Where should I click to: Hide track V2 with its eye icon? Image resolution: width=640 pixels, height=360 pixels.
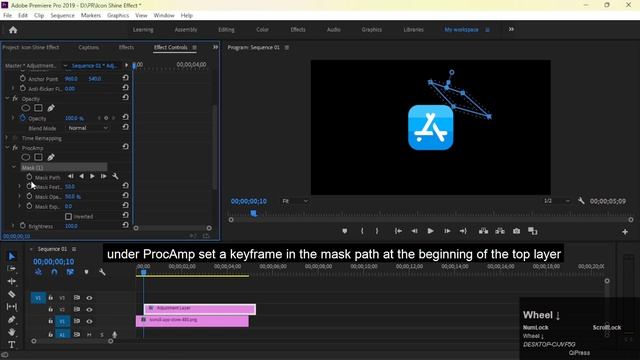pos(89,309)
